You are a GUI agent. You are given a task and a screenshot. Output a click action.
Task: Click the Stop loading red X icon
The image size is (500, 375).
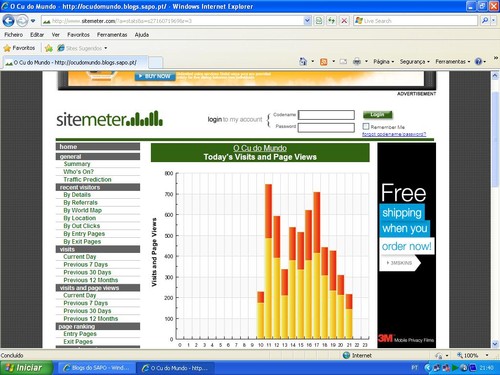(344, 21)
